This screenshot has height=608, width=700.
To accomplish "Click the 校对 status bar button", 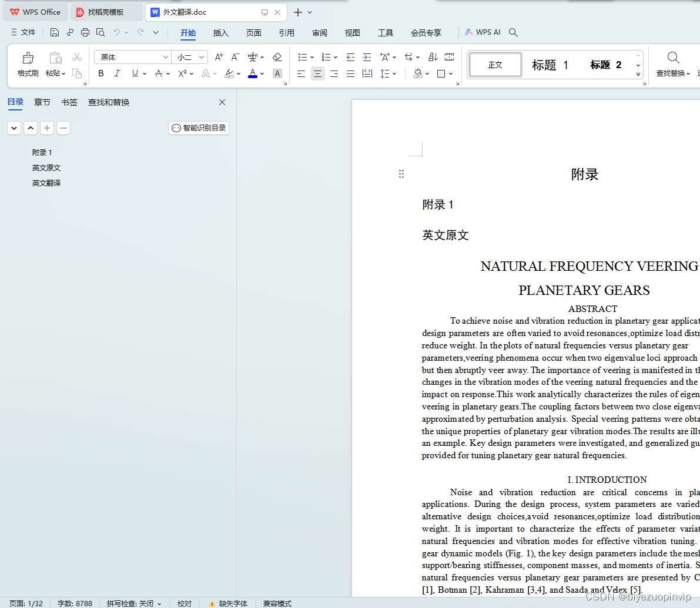I will [x=185, y=603].
